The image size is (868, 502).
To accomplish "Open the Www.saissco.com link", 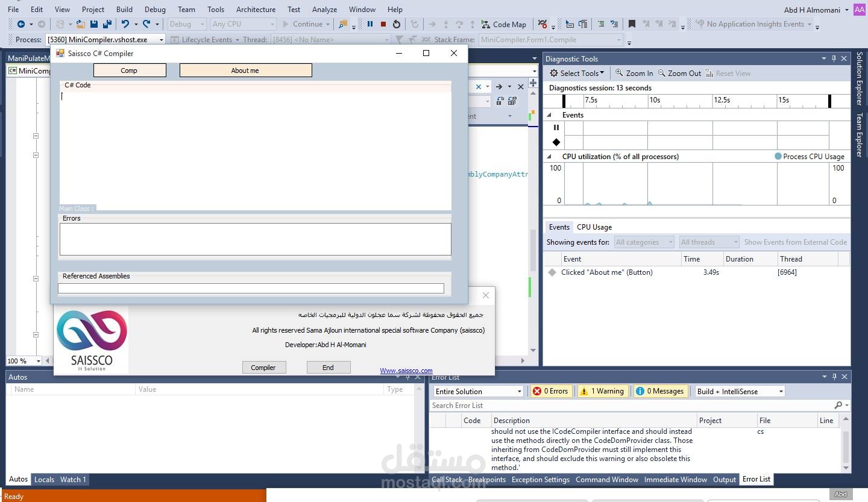I will (406, 370).
